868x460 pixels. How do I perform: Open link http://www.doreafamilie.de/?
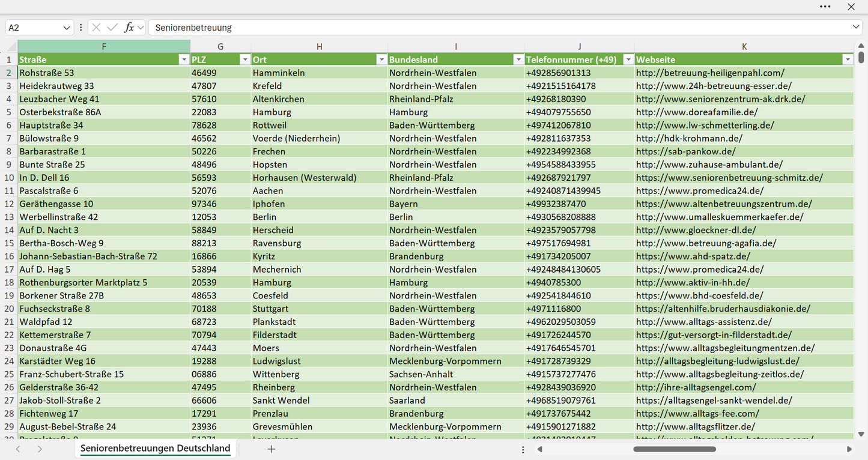(697, 112)
